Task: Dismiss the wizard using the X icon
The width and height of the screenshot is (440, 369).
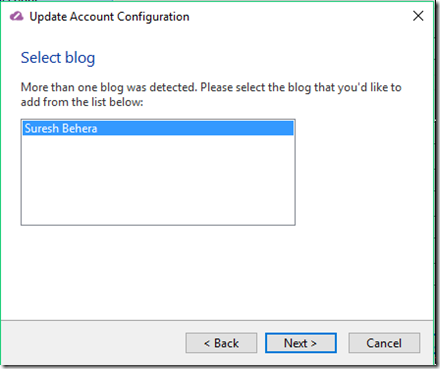Action: click(x=418, y=16)
